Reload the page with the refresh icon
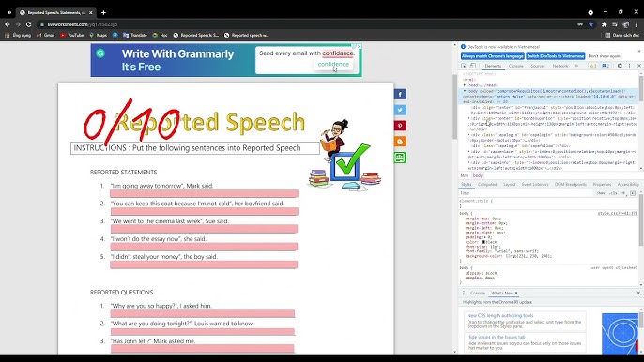Screen dimensions: 644x362 click(x=29, y=24)
